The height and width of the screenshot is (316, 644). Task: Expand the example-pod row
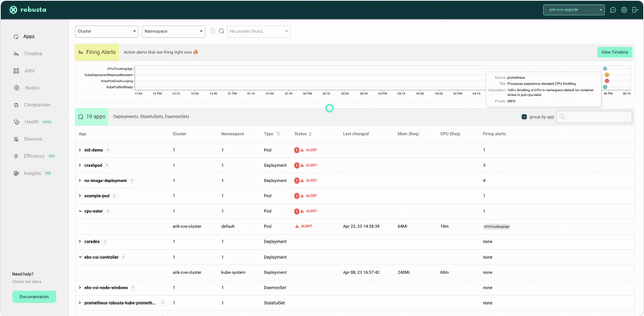click(x=80, y=196)
